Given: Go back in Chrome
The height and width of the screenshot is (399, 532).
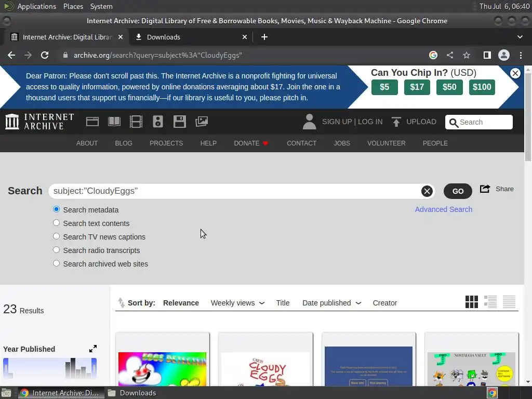Looking at the screenshot, I should click(11, 55).
